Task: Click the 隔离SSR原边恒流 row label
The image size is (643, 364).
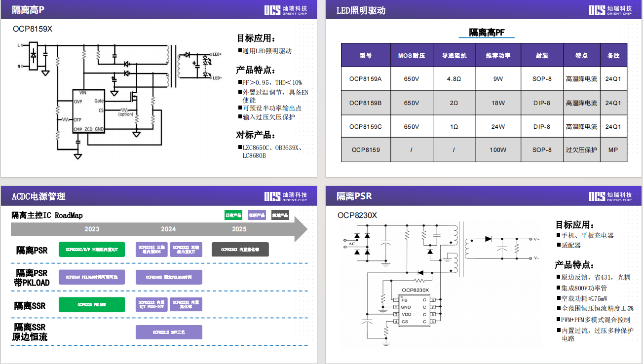Action: [30, 332]
